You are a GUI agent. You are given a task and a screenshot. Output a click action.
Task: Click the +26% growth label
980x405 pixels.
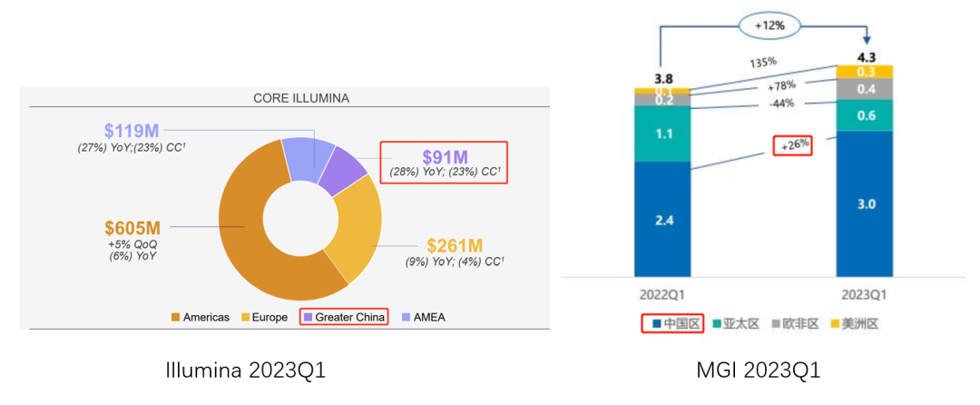coord(791,145)
